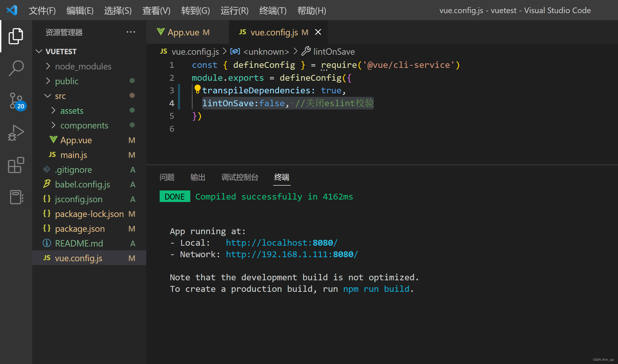Open Source Control view with 20 badge
Viewport: 618px width, 364px height.
pos(16,101)
